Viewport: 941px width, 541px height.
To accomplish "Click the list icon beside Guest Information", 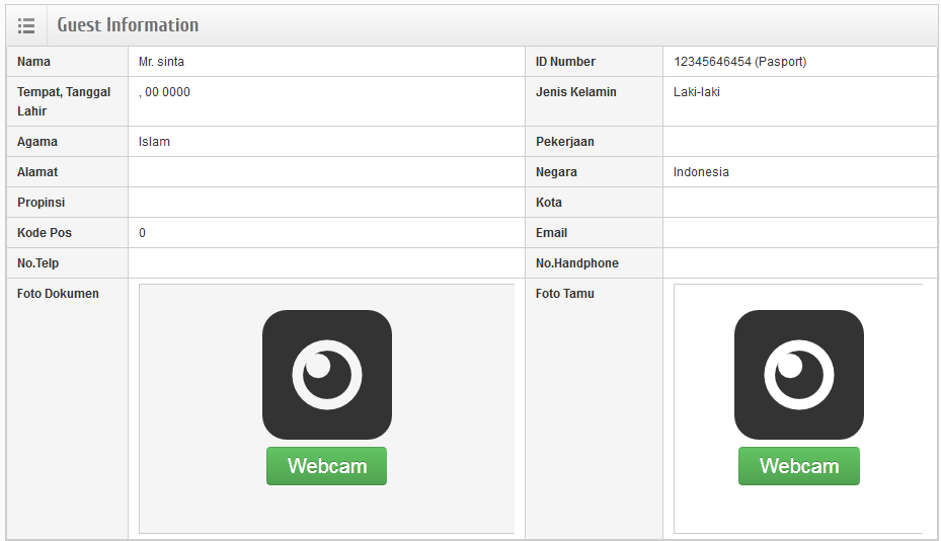I will 27,26.
